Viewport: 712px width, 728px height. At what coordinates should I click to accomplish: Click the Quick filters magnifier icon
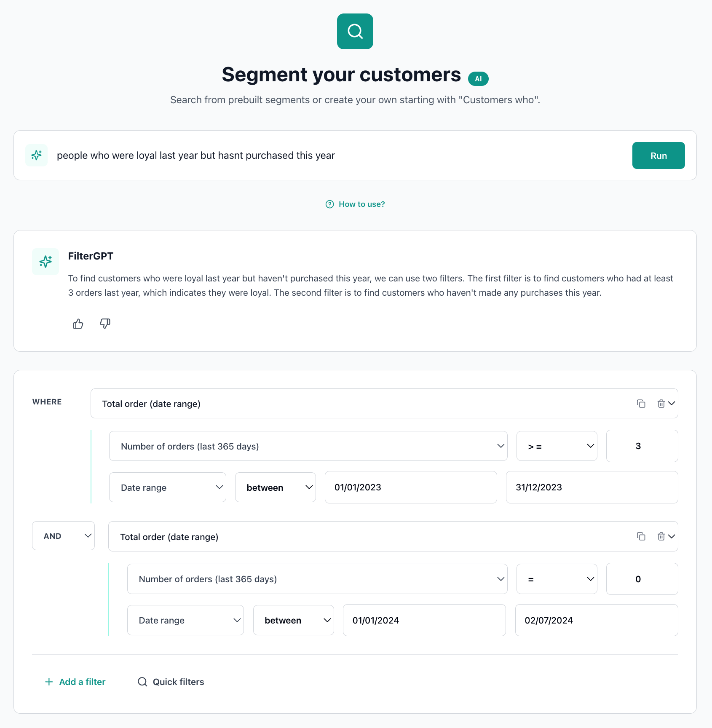[142, 681]
